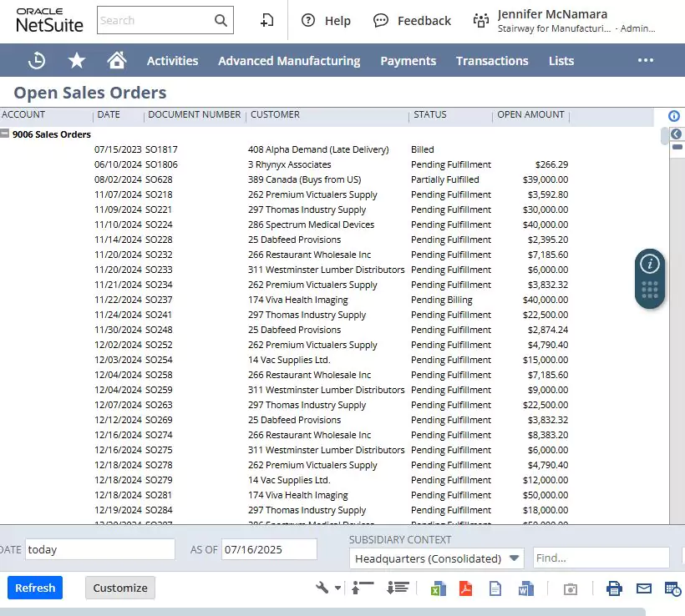Click the Customize button
The width and height of the screenshot is (685, 616).
(x=119, y=588)
